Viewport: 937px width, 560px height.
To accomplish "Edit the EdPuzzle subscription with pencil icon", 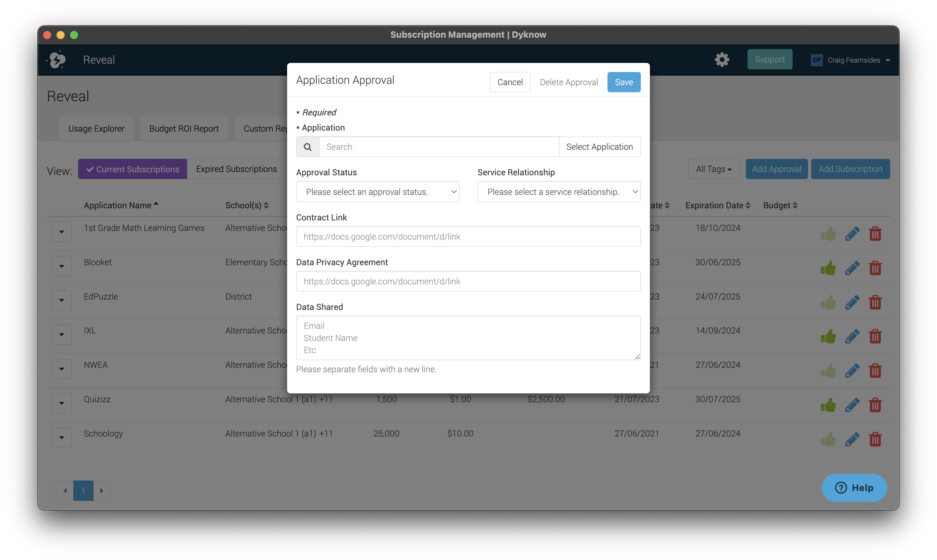I will pos(852,302).
